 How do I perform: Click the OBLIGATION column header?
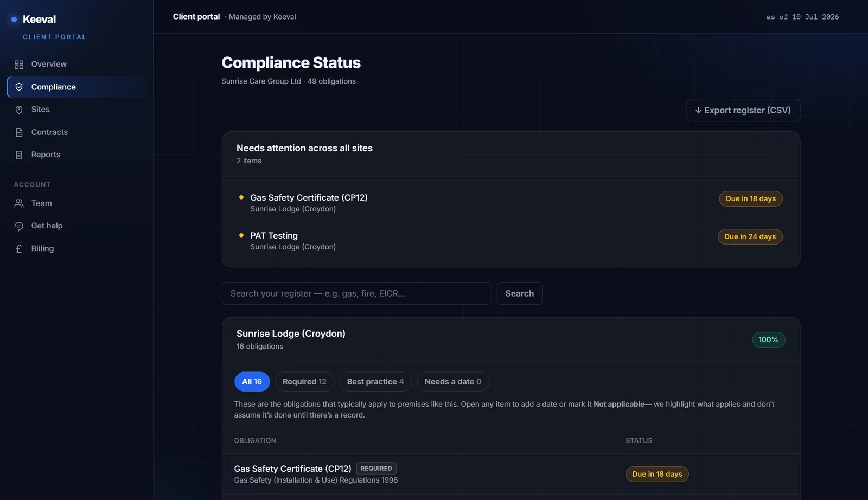point(255,441)
